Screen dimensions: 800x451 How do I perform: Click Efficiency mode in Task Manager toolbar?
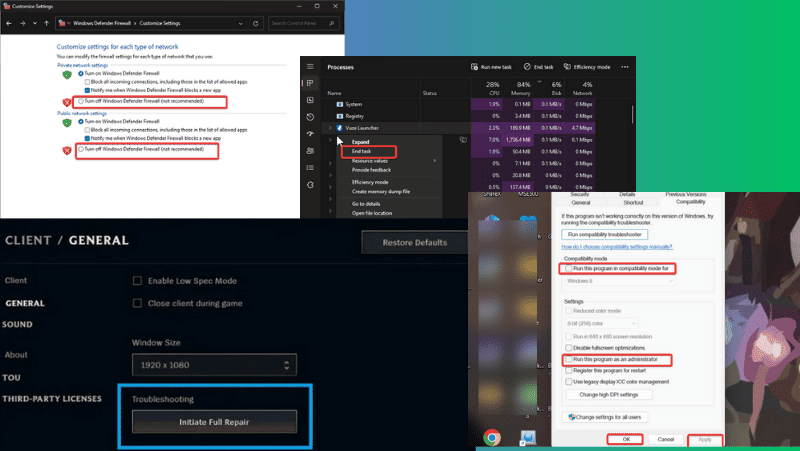[587, 67]
